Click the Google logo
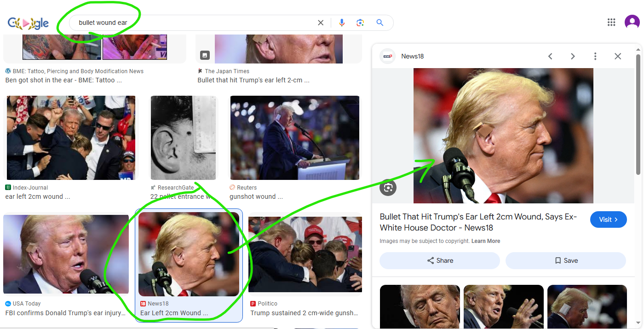The height and width of the screenshot is (329, 644). (x=28, y=23)
